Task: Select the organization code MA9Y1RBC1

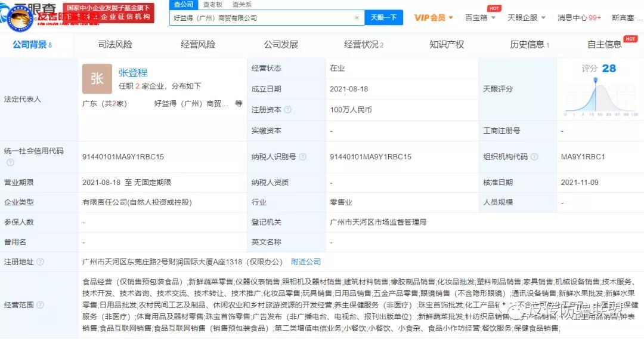Action: coord(583,156)
